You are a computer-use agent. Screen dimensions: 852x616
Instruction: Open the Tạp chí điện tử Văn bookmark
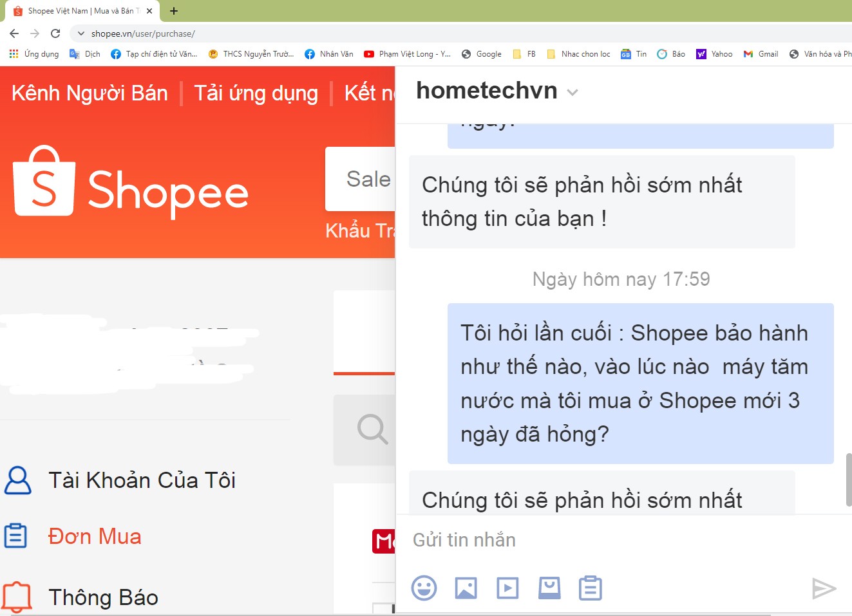pyautogui.click(x=154, y=54)
